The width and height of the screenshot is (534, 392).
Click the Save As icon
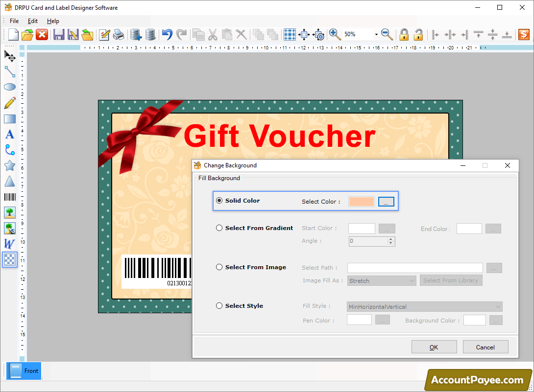click(73, 34)
